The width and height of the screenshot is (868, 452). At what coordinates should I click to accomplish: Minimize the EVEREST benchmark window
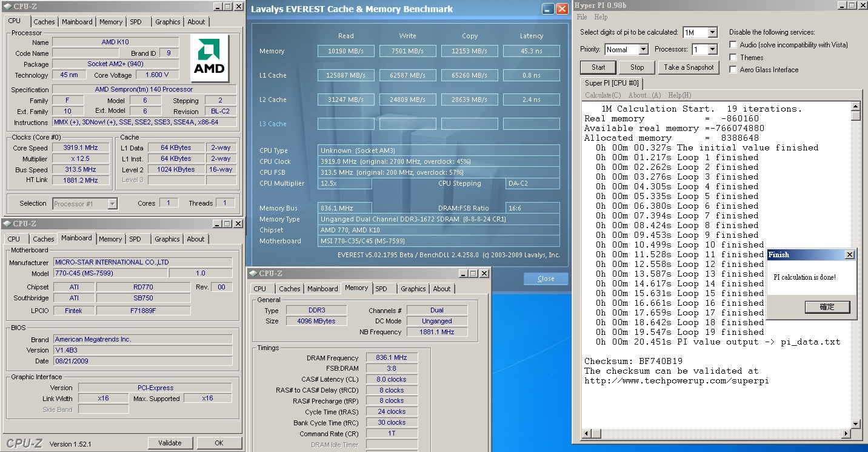547,8
